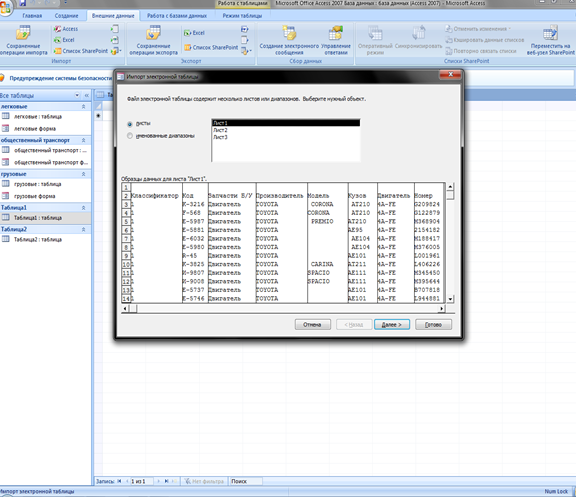Open the 'Режим таблицы' tab
576x497 pixels.
pos(242,16)
